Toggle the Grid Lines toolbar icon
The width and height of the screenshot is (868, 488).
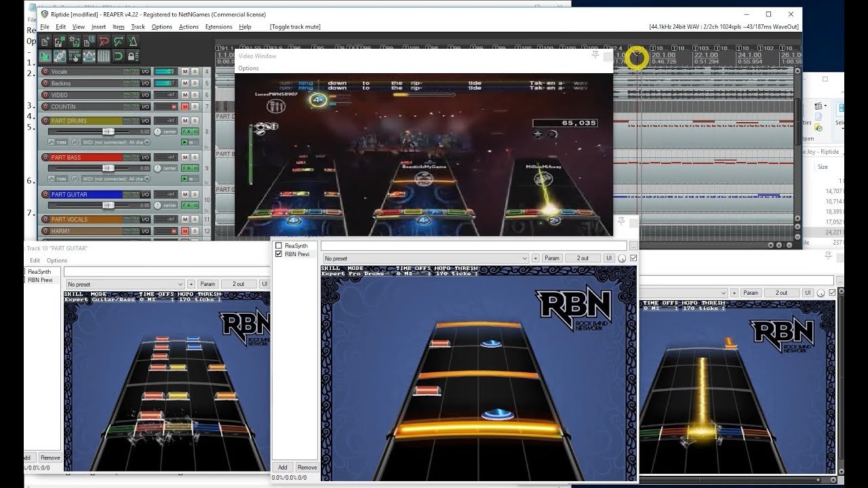click(x=104, y=56)
